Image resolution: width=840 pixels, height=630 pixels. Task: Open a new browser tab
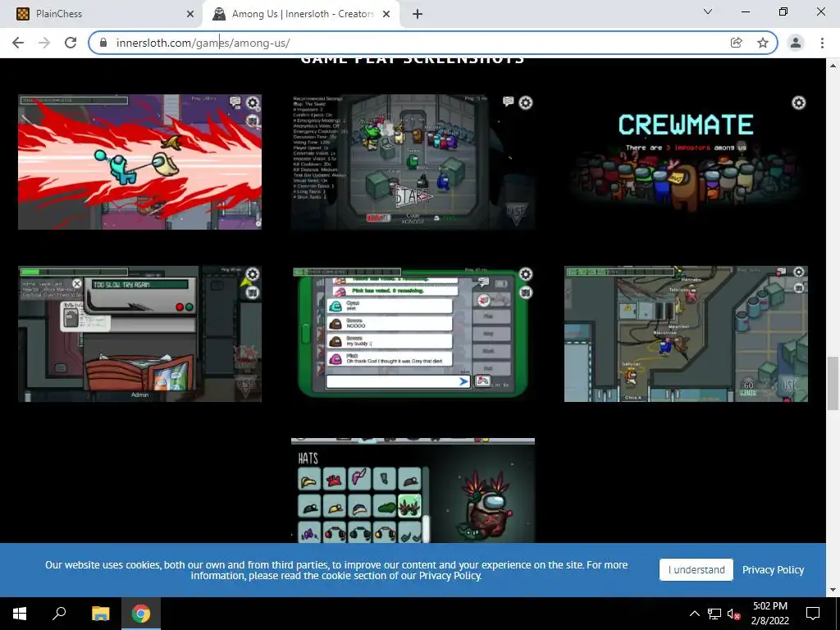(x=418, y=14)
